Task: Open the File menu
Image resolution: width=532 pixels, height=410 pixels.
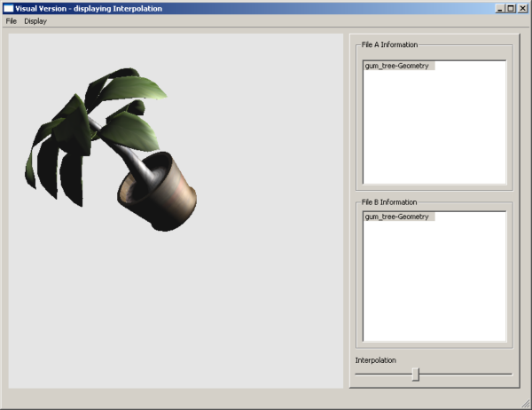Action: pyautogui.click(x=12, y=20)
